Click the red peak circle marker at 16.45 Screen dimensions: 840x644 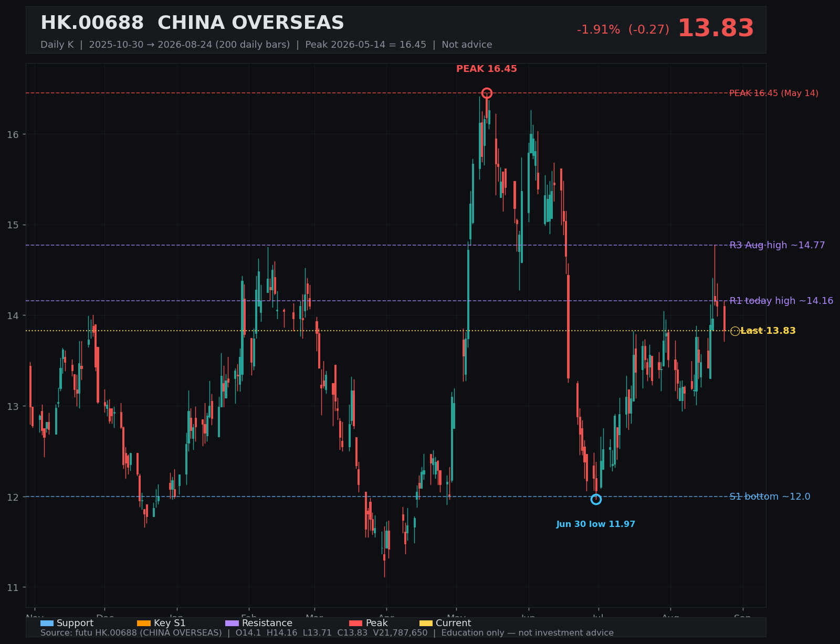487,93
